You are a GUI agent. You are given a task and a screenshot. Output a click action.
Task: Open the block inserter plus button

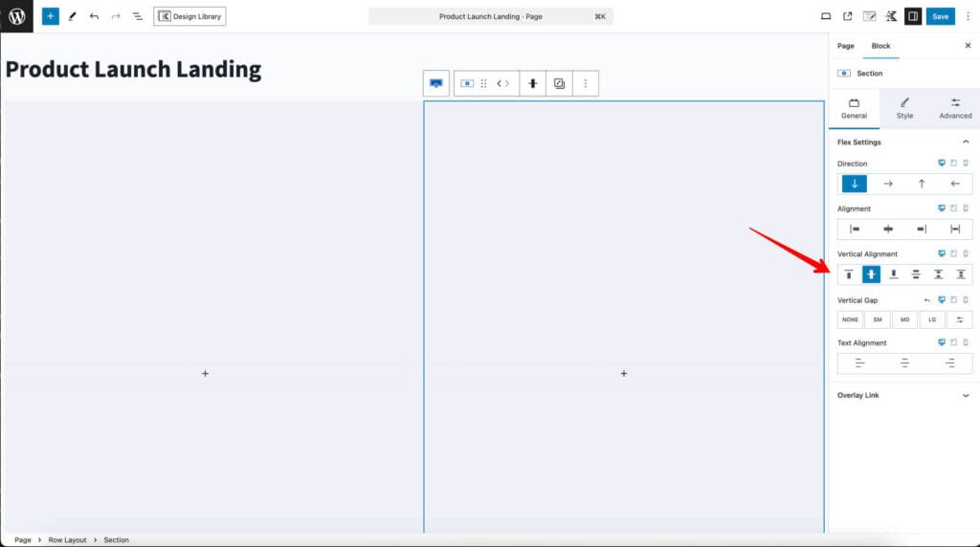pos(50,16)
